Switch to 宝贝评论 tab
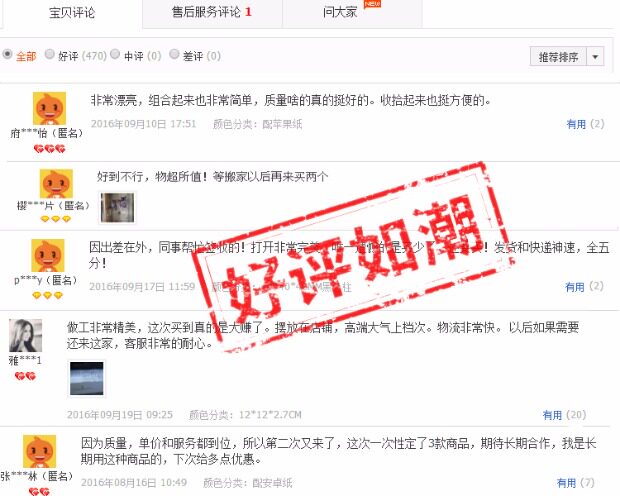The height and width of the screenshot is (496, 620). 72,13
